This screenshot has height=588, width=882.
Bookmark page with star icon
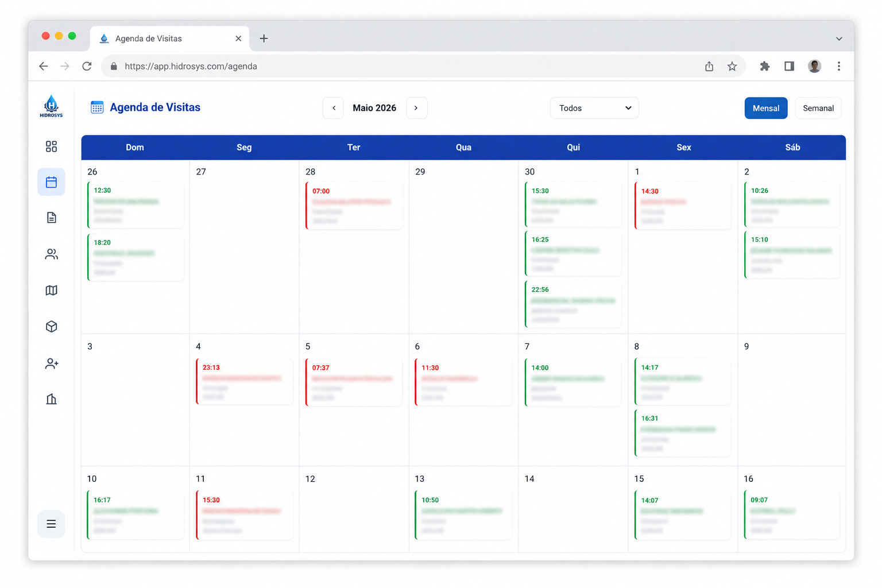732,66
